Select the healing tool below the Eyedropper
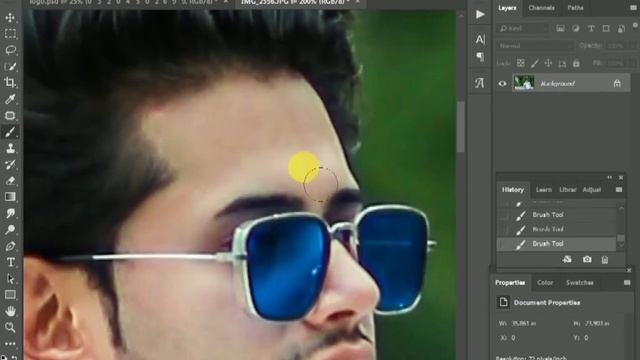The image size is (640, 360). coord(10,116)
